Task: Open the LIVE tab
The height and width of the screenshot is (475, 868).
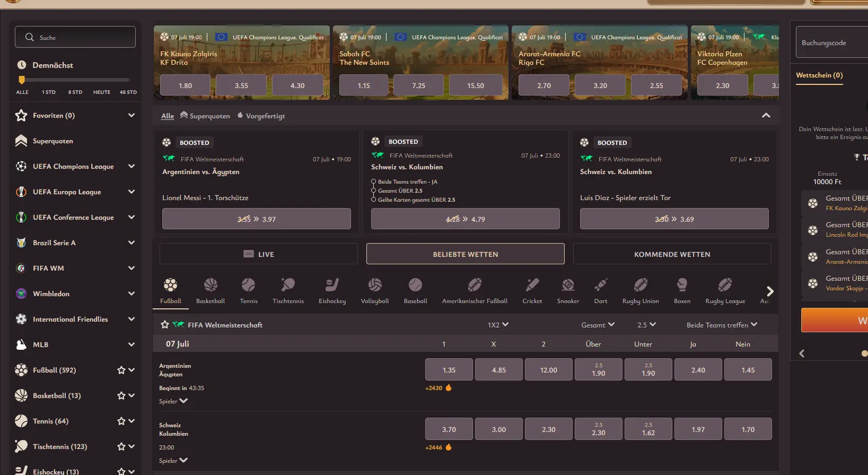Action: (x=259, y=254)
